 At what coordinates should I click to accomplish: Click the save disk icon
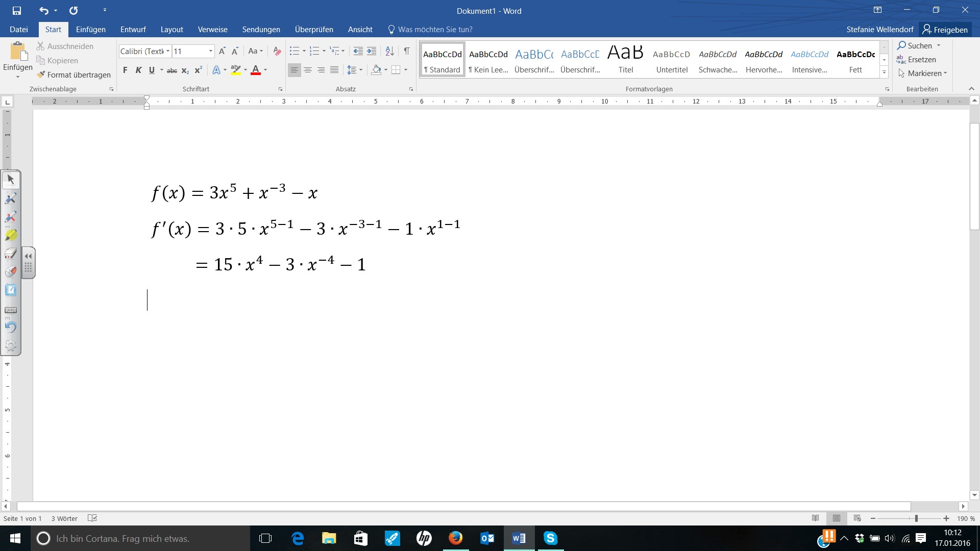(17, 11)
